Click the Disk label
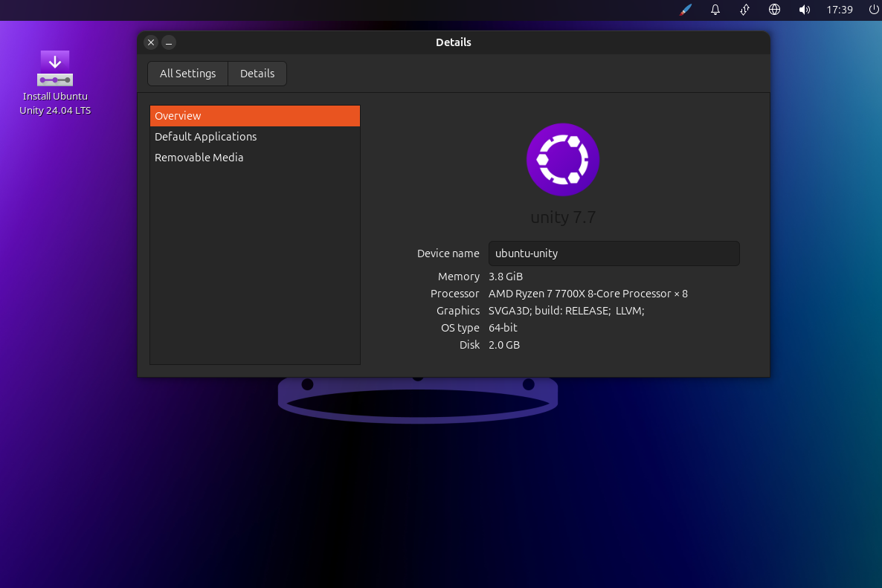 tap(469, 345)
